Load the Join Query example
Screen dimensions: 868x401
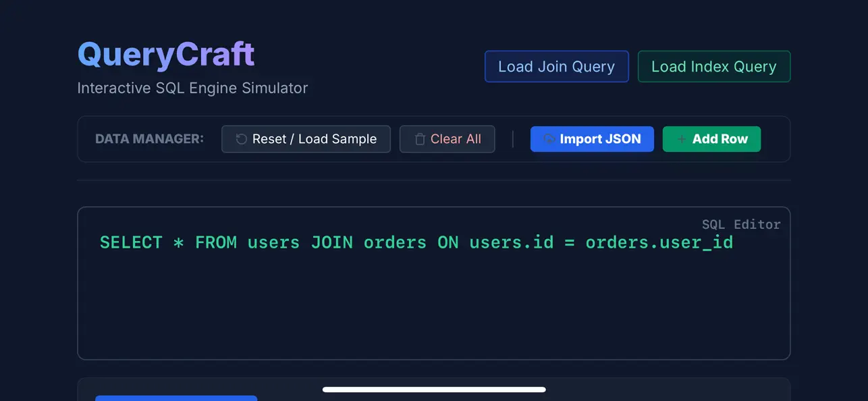(x=556, y=66)
